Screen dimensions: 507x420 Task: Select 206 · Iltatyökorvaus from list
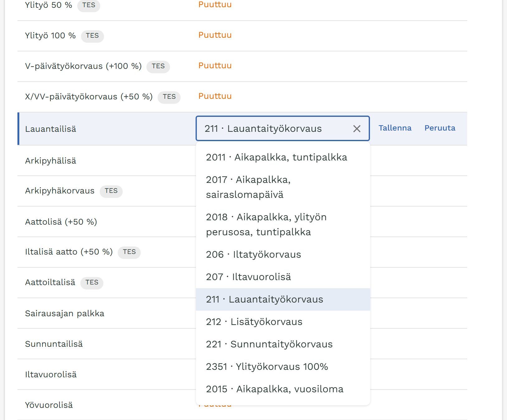click(x=283, y=255)
